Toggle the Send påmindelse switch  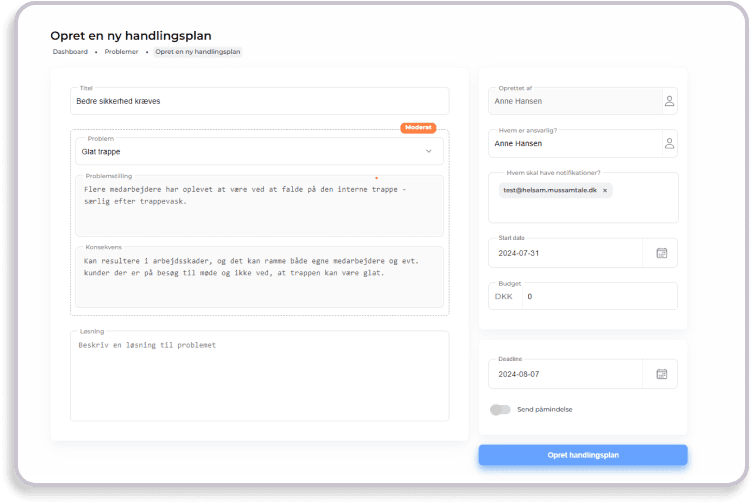tap(499, 410)
